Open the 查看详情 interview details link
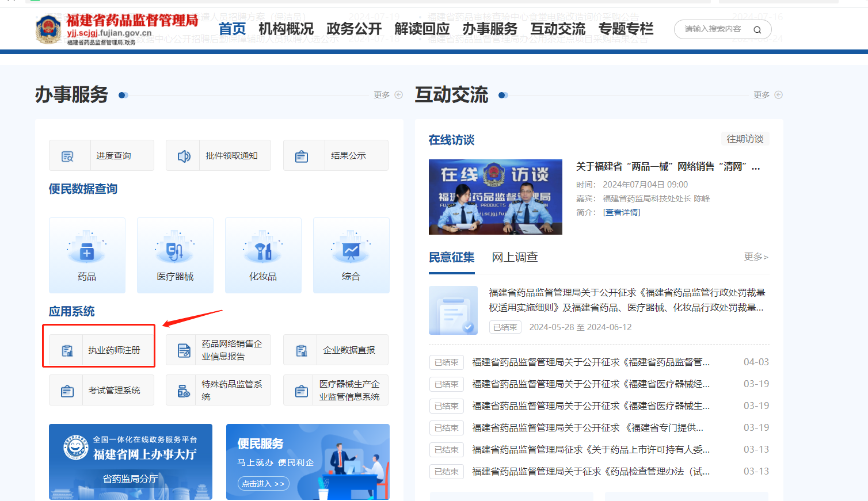Screen dimensions: 868x501 pyautogui.click(x=622, y=212)
